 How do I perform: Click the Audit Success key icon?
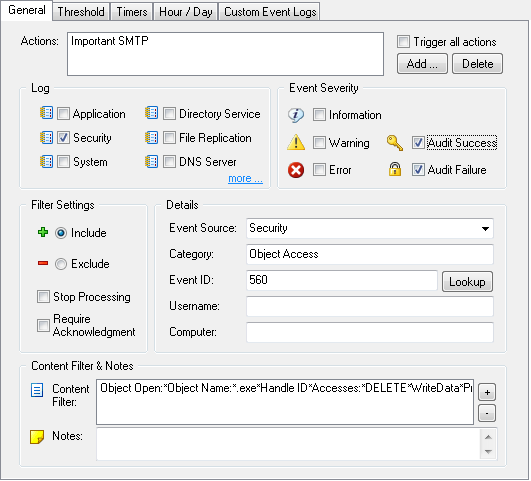(395, 143)
